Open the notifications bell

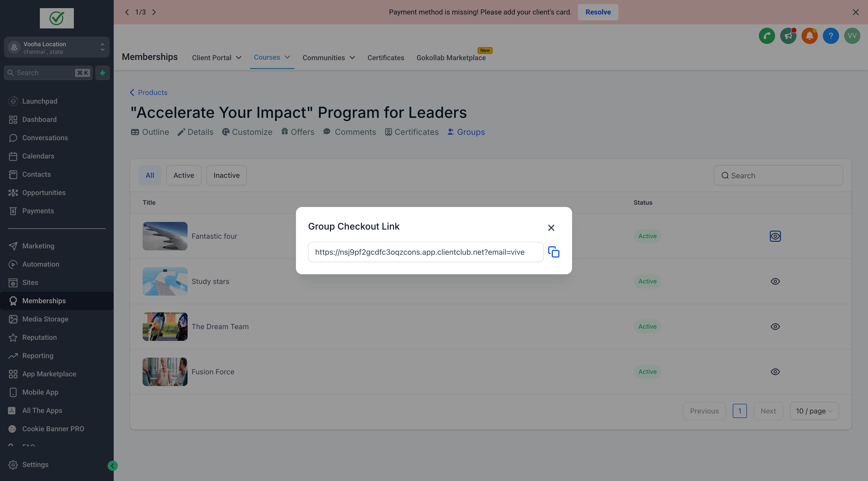[x=809, y=36]
